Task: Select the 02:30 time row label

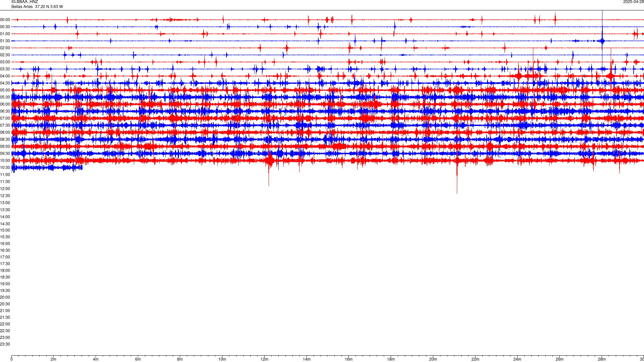Action: point(5,55)
